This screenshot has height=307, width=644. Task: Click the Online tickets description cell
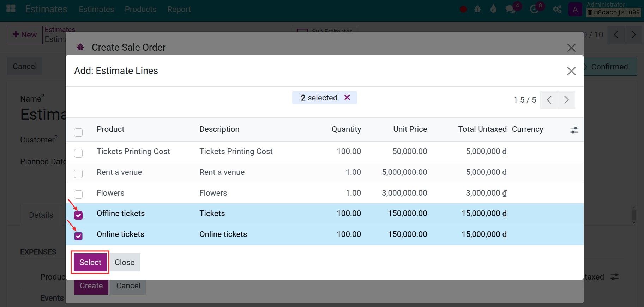pos(223,234)
